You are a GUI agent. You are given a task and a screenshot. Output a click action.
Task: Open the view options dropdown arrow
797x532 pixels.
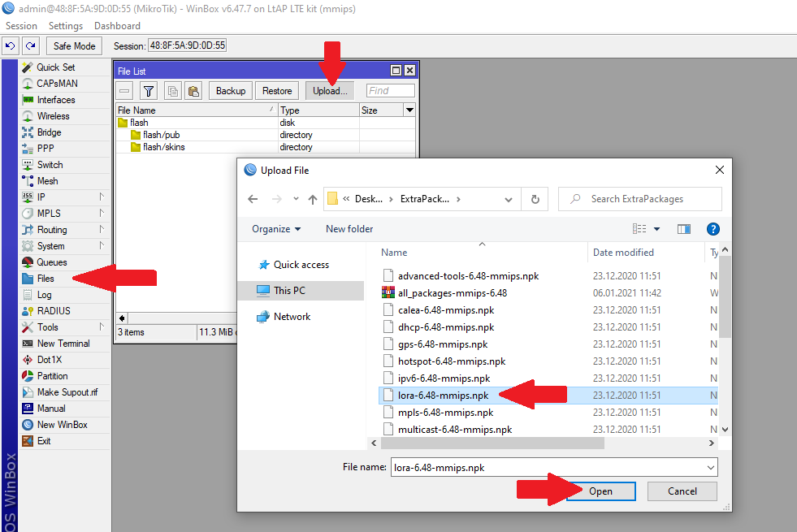pos(656,229)
